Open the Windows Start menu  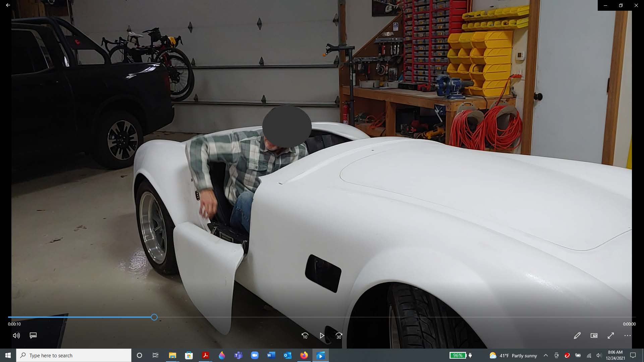click(x=8, y=355)
